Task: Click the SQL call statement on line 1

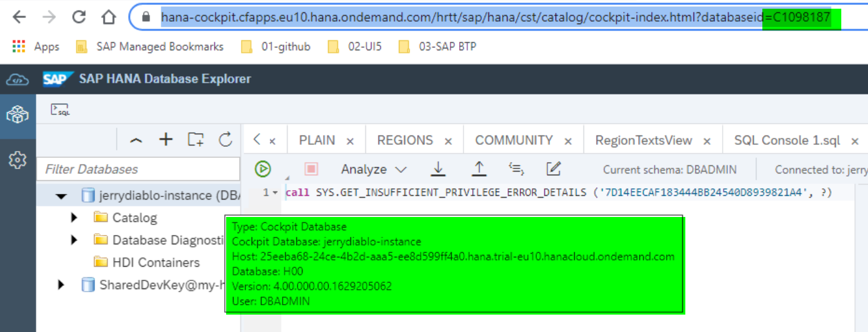Action: [559, 193]
